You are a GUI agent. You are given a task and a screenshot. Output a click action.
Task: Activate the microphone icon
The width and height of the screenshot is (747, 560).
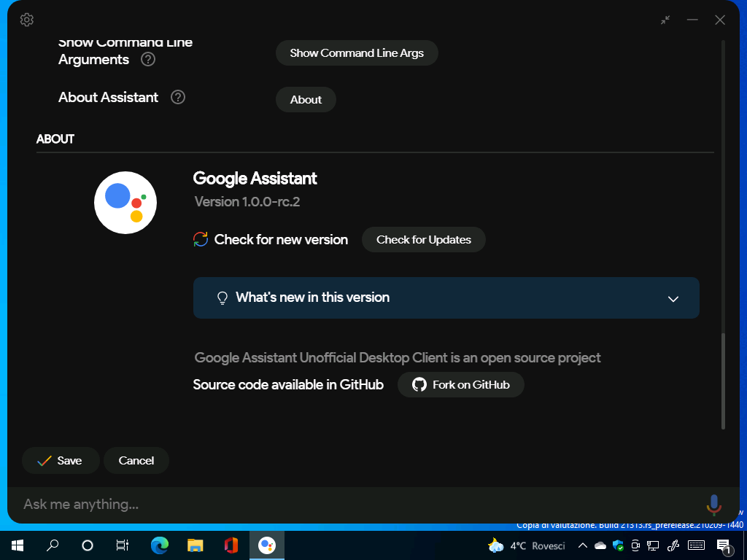pyautogui.click(x=713, y=505)
